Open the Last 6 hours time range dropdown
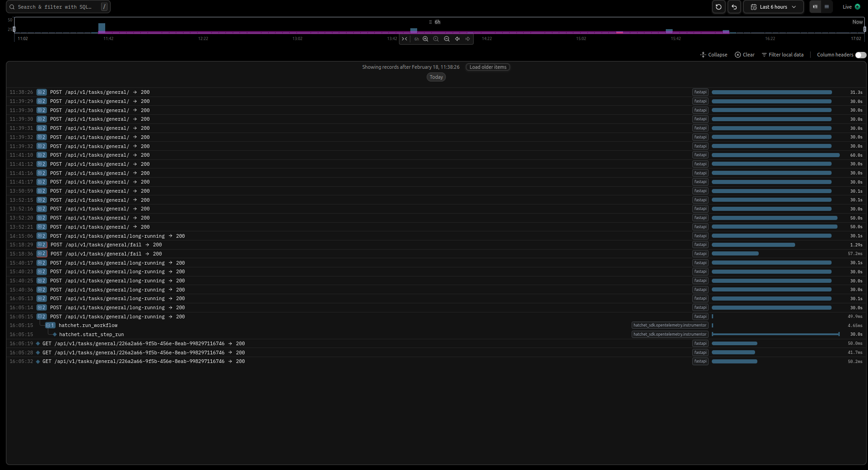This screenshot has height=470, width=868. coord(773,7)
